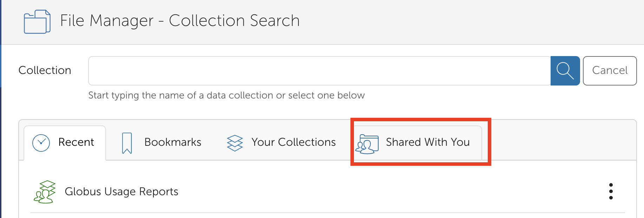The image size is (644, 218).
Task: Click the vertical ellipsis icon for Globus Usage Reports
Action: coord(612,191)
